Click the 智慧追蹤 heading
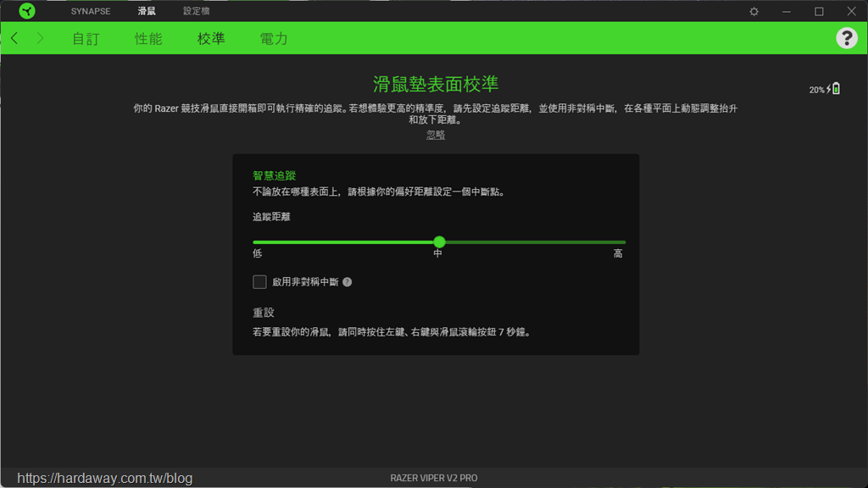This screenshot has width=868, height=488. [275, 176]
